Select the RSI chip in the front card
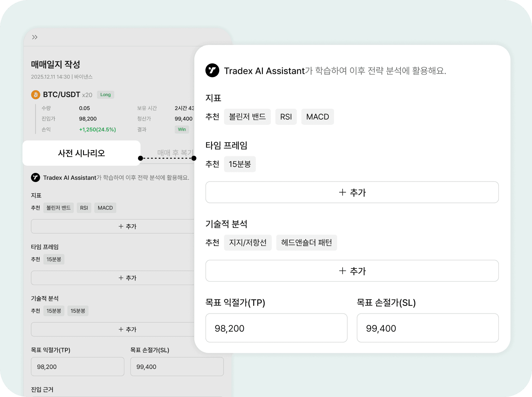This screenshot has height=397, width=532. [x=286, y=117]
